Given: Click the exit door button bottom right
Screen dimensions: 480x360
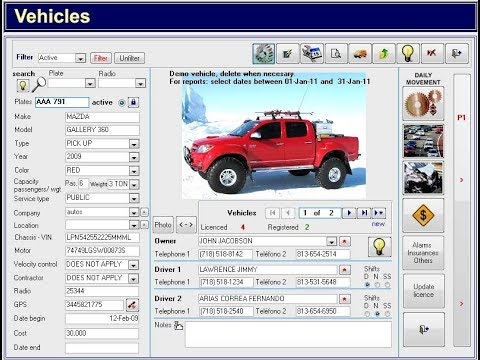Looking at the screenshot, I should coord(424,330).
